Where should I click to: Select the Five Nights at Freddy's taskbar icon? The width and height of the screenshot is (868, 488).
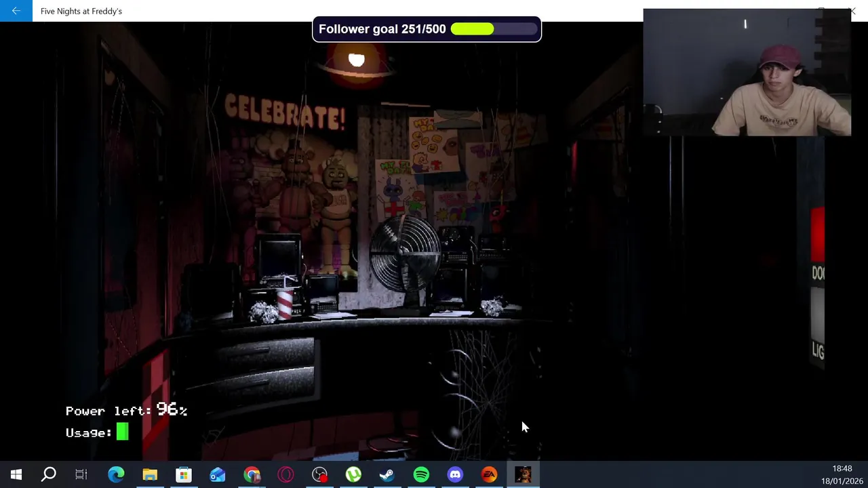[x=523, y=474]
